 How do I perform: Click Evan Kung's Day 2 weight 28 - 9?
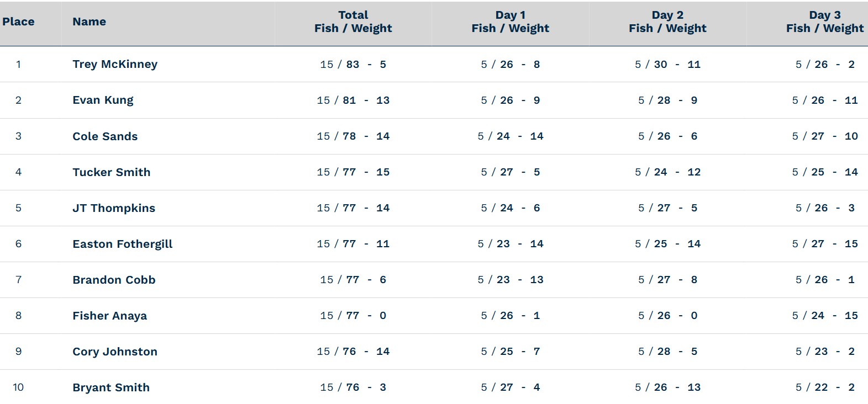point(677,100)
